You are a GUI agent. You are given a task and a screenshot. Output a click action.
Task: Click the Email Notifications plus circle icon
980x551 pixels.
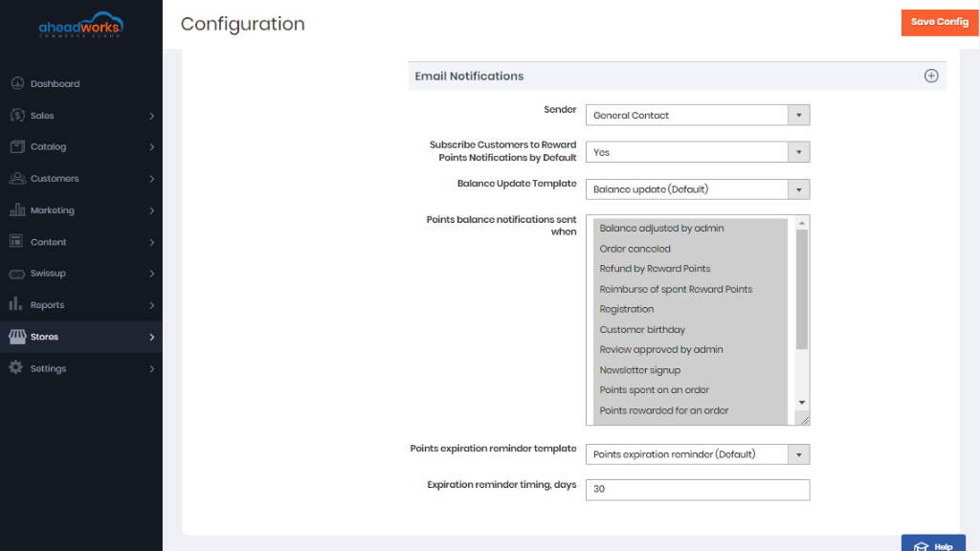[x=931, y=76]
